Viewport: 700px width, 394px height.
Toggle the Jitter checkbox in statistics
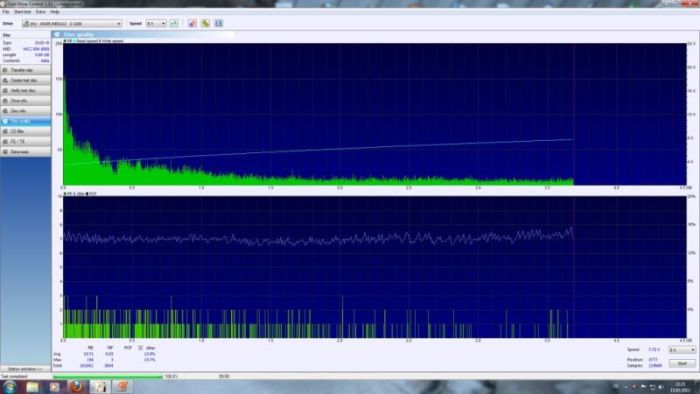pyautogui.click(x=140, y=348)
